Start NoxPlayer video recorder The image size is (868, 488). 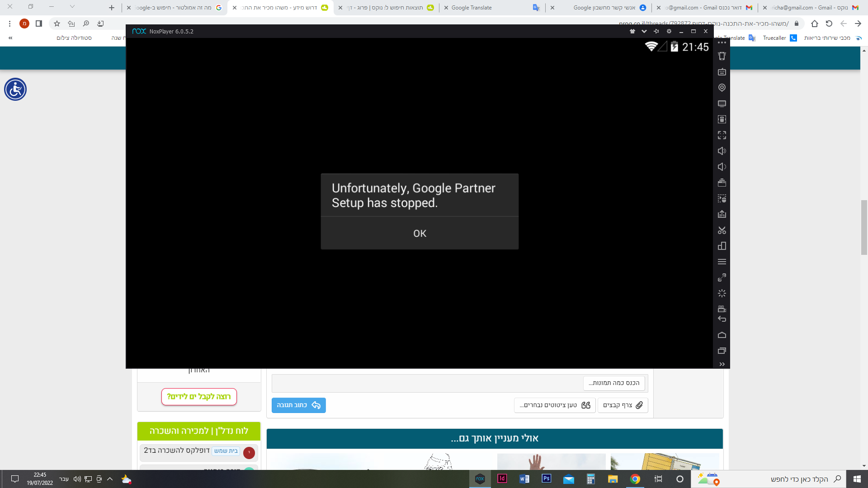(x=722, y=309)
